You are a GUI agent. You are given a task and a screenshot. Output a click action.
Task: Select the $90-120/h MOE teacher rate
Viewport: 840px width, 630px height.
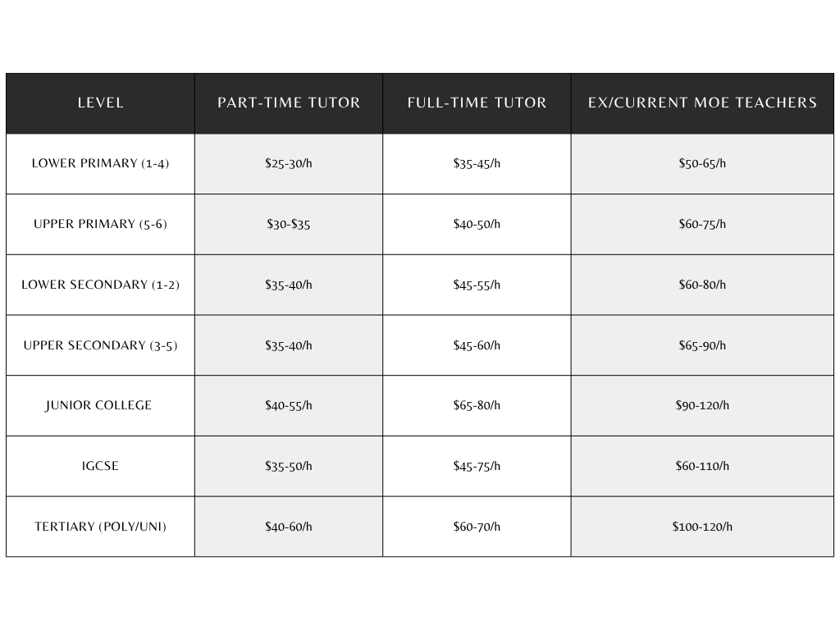(702, 405)
